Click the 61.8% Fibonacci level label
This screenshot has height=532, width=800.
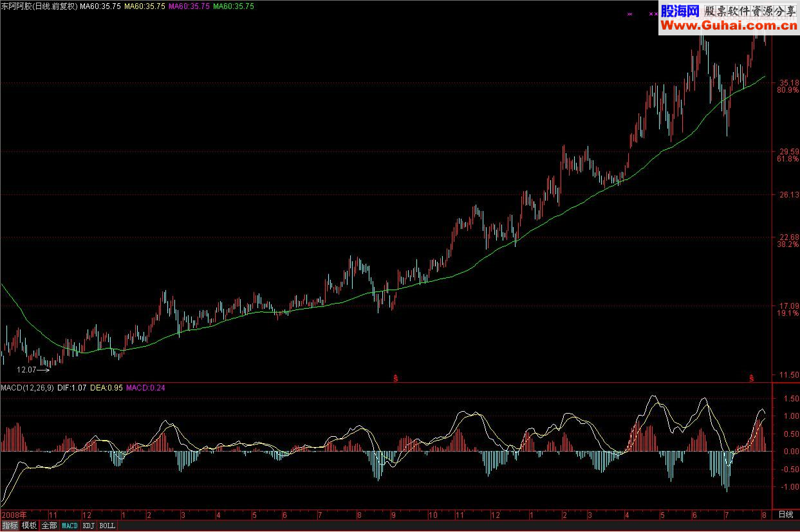tap(788, 158)
